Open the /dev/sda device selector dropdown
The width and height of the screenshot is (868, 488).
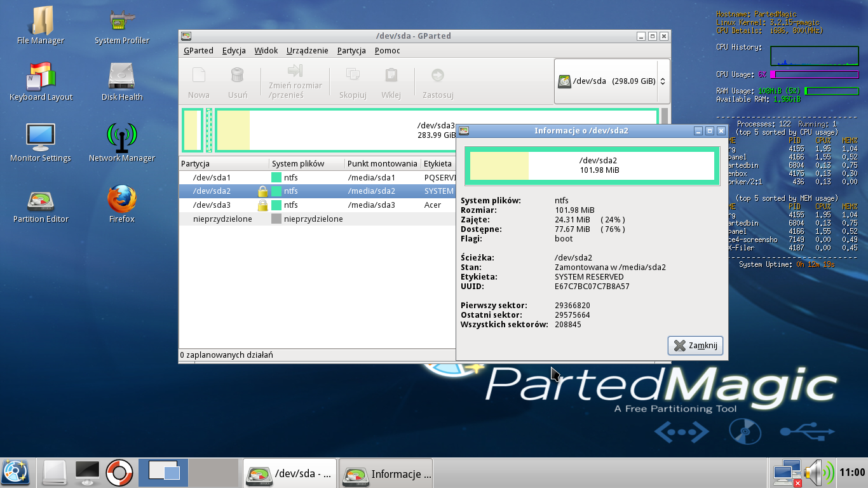click(x=612, y=81)
